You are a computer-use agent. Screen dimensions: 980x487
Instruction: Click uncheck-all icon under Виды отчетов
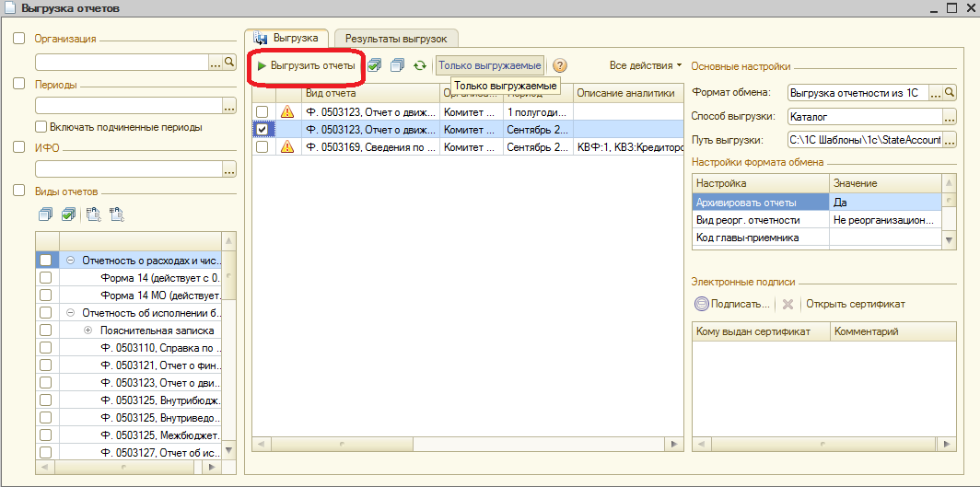point(46,215)
